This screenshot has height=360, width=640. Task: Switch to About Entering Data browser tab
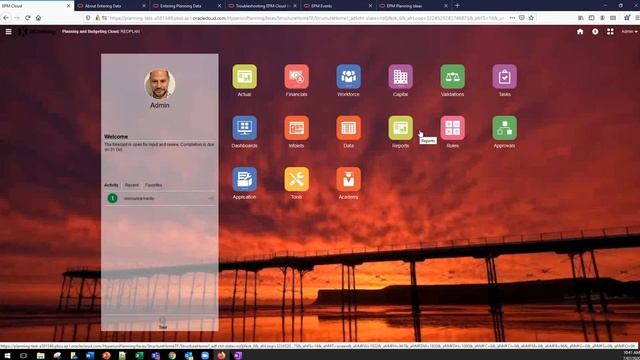click(x=111, y=6)
